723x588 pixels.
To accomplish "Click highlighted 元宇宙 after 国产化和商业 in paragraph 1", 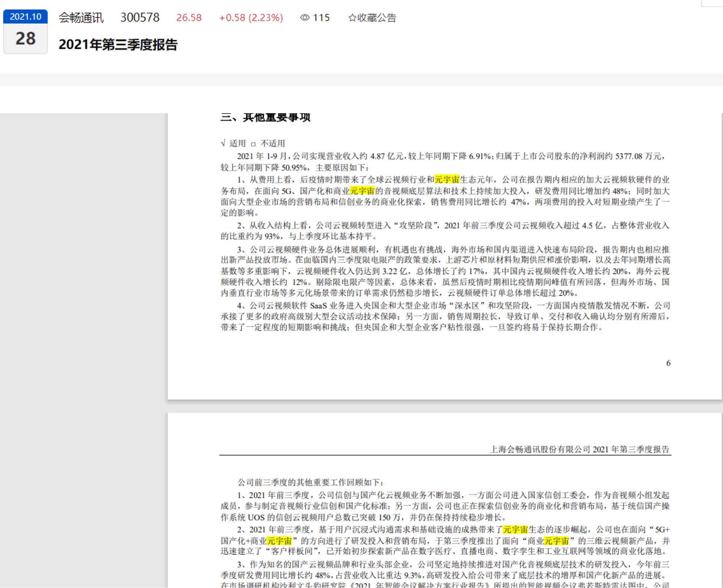I will point(362,191).
